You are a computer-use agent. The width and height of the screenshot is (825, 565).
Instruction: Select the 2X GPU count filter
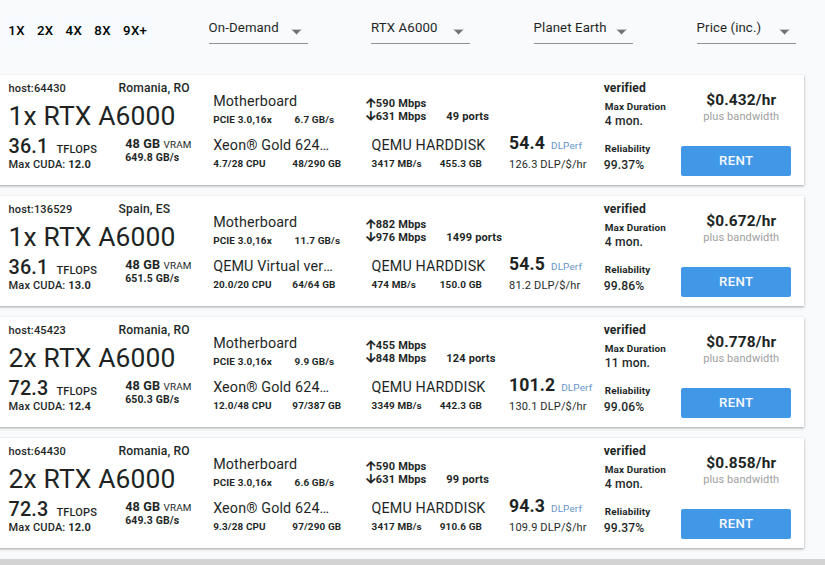(45, 31)
